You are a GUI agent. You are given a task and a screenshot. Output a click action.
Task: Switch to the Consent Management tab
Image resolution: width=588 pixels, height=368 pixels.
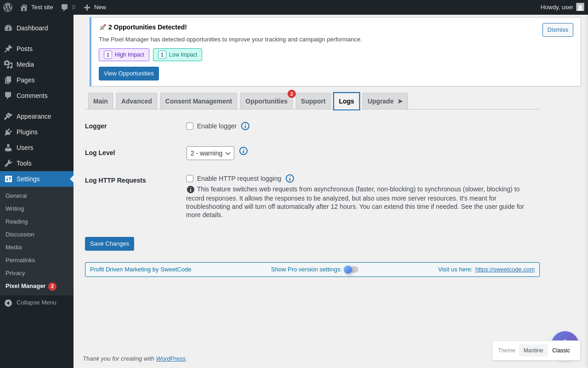(198, 101)
